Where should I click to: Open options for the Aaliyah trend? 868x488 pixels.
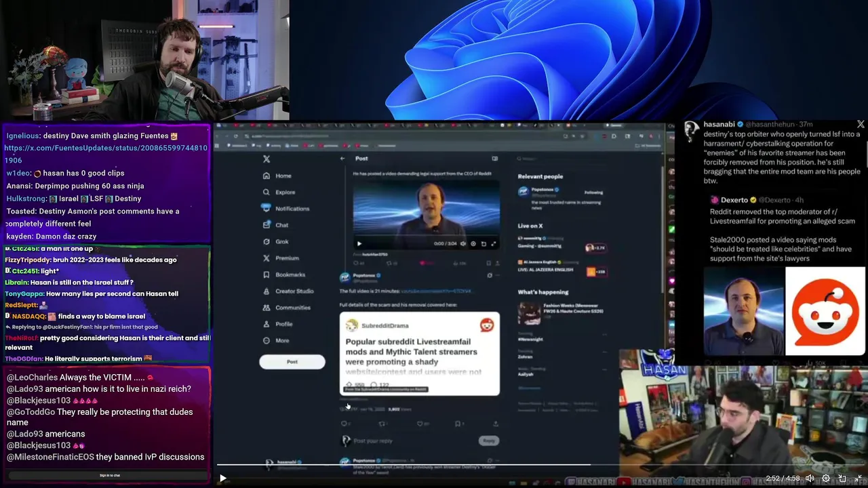pyautogui.click(x=604, y=369)
